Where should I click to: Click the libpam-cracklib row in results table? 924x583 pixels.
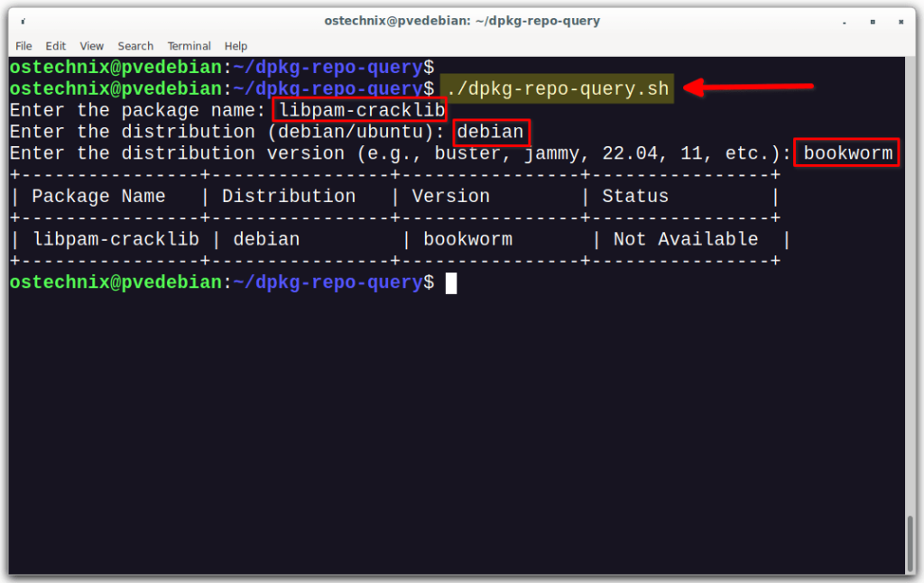[115, 238]
